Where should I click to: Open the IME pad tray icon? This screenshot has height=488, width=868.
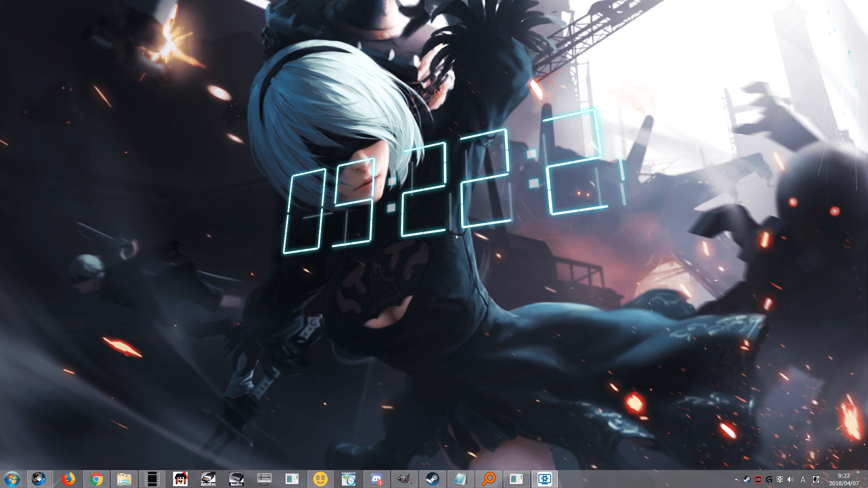(816, 479)
